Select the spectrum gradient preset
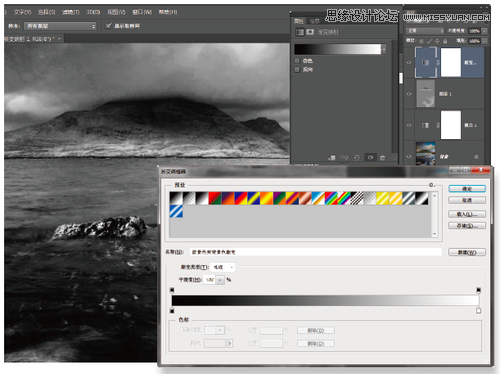The height and width of the screenshot is (374, 500). click(x=331, y=198)
